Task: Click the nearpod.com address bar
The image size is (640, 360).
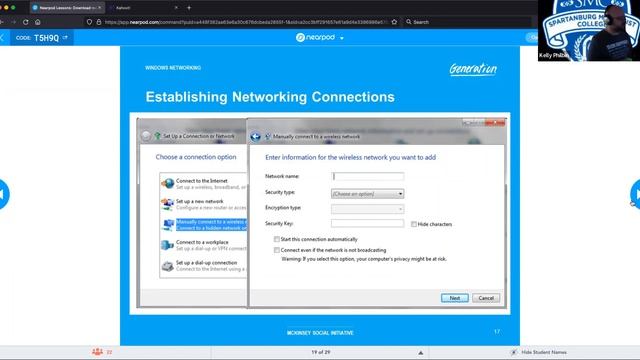Action: [245, 22]
